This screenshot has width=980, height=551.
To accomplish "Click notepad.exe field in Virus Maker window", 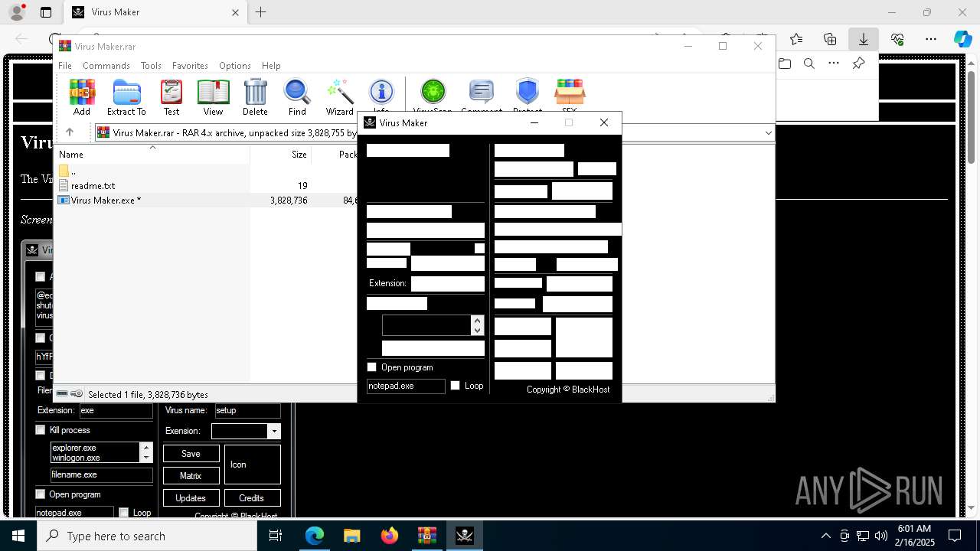I will pyautogui.click(x=406, y=386).
